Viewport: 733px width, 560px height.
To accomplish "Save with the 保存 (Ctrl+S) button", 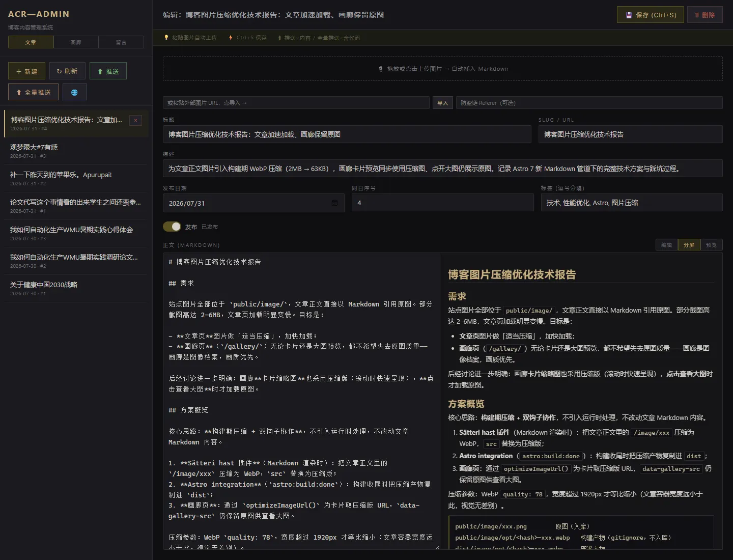I will tap(651, 15).
